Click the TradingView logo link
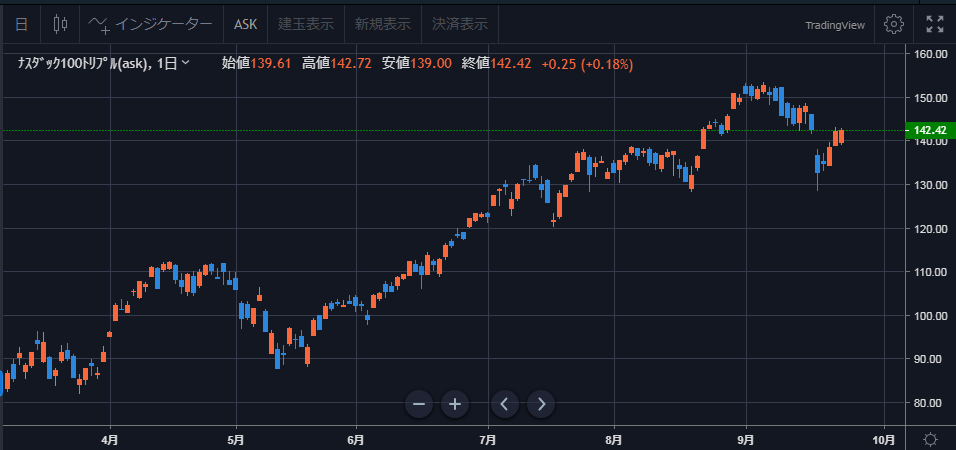Viewport: 956px width, 450px height. click(835, 25)
